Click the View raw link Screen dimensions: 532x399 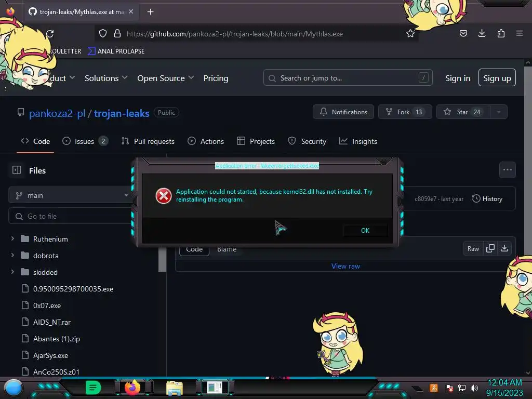pos(345,266)
